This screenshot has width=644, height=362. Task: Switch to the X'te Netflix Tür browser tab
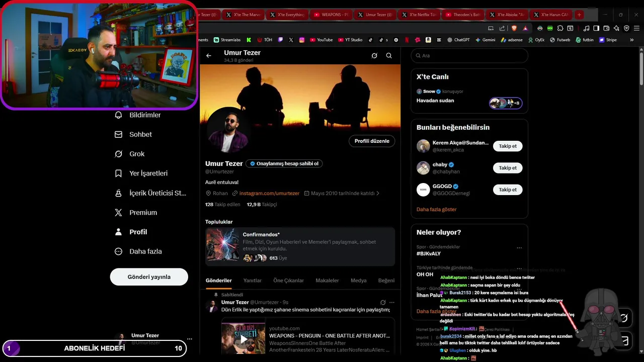tap(419, 15)
